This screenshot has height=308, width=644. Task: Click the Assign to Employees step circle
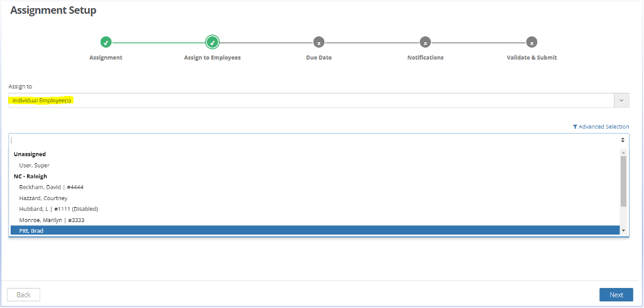212,42
